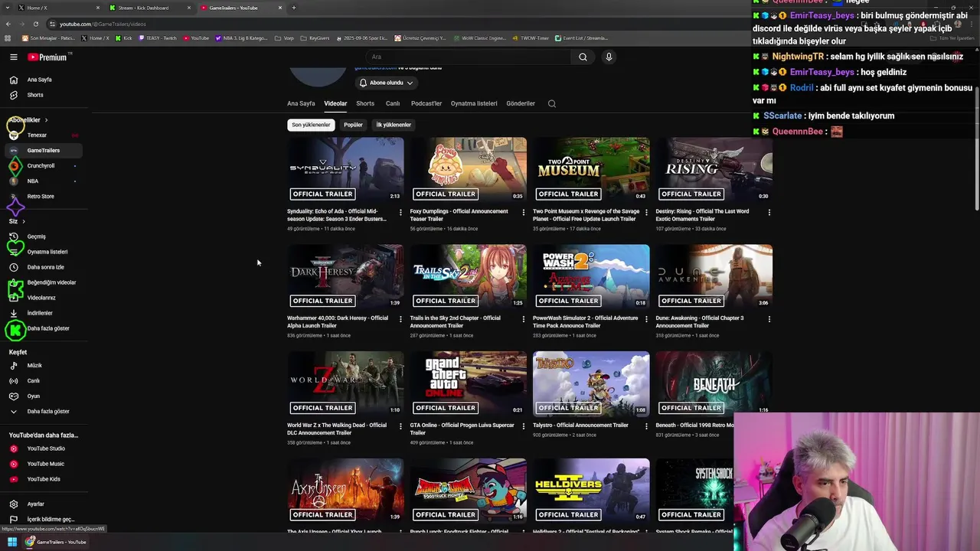Open YouTube Studio from sidebar
This screenshot has height=551, width=980.
pyautogui.click(x=46, y=448)
